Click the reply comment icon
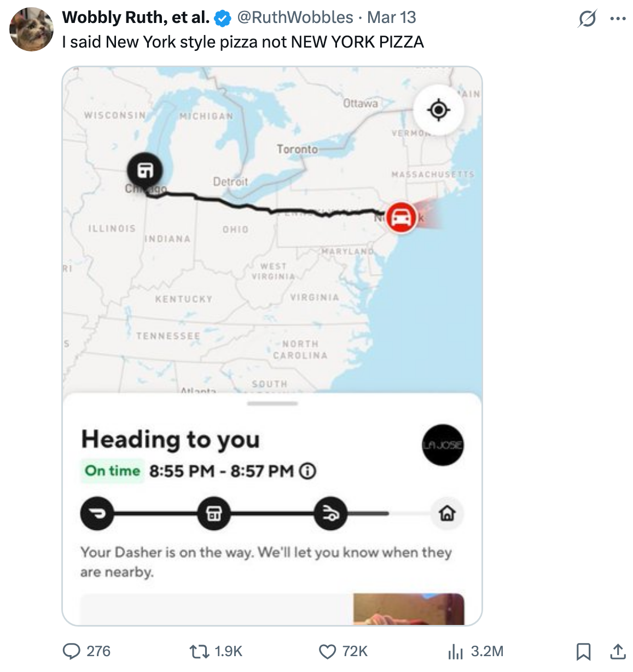The width and height of the screenshot is (633, 672). tap(72, 651)
